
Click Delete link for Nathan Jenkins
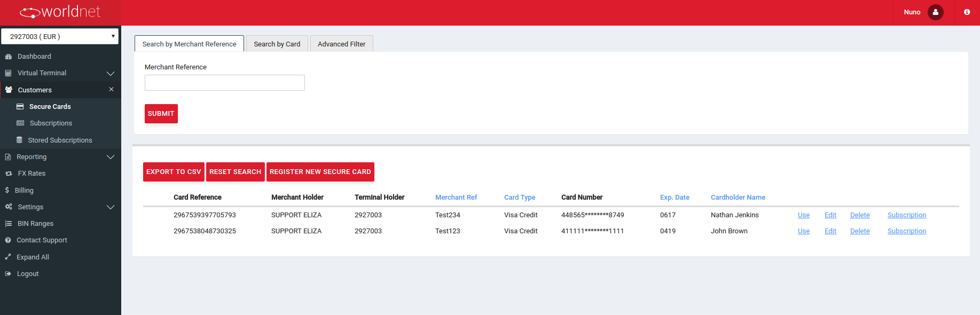860,215
